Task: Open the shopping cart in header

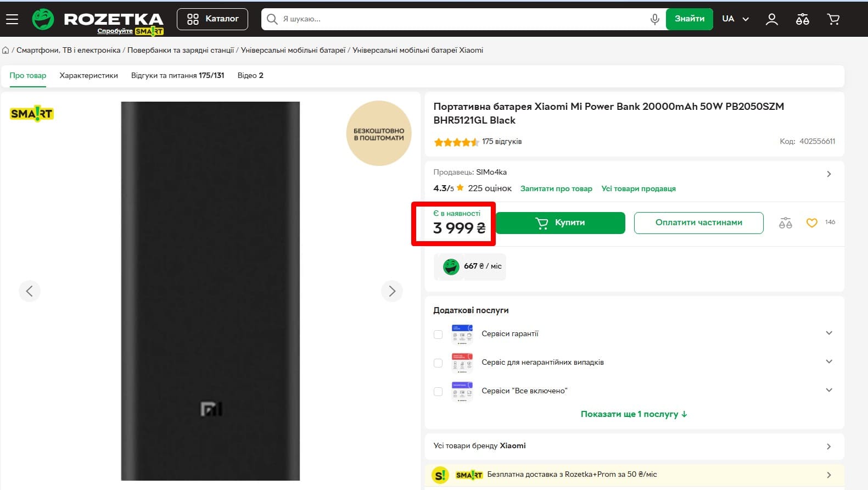Action: click(x=833, y=19)
